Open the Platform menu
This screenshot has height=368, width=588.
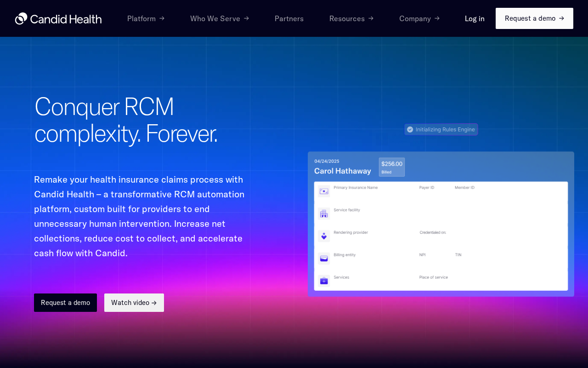coord(146,18)
